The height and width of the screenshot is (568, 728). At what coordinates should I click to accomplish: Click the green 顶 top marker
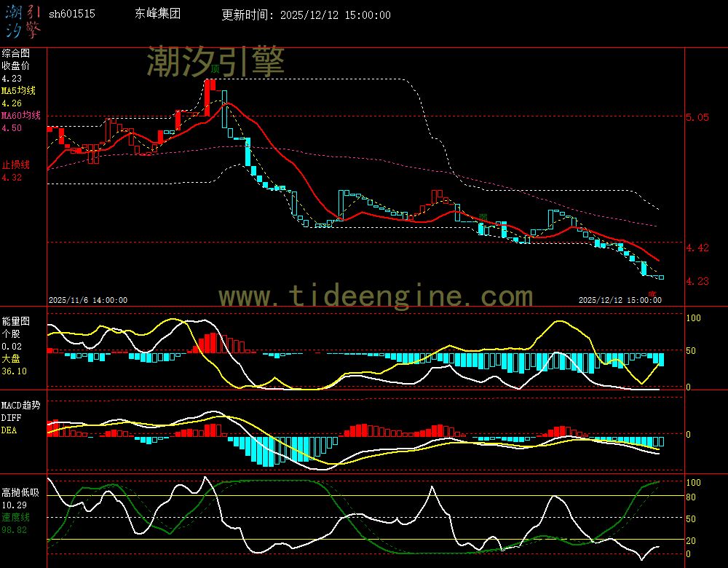click(215, 68)
